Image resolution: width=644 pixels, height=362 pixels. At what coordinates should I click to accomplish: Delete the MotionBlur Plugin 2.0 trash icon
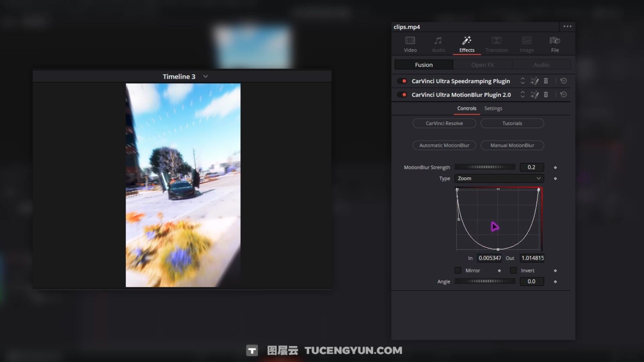click(x=546, y=95)
